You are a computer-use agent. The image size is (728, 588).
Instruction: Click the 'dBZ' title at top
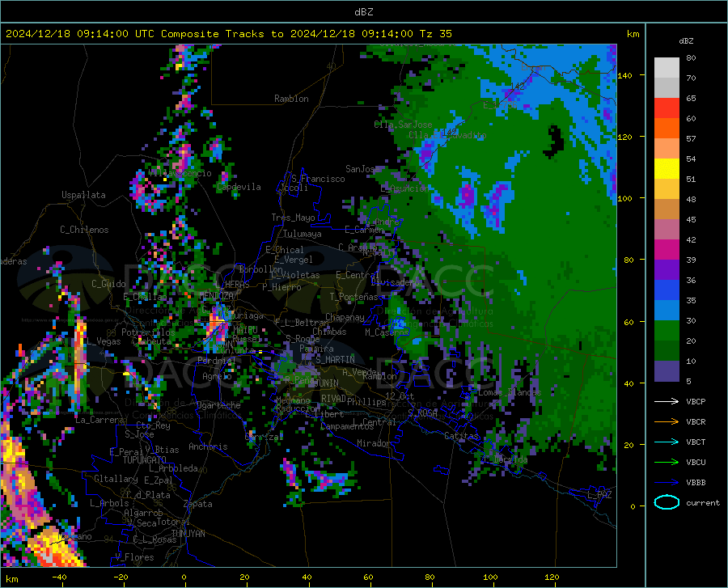(363, 12)
